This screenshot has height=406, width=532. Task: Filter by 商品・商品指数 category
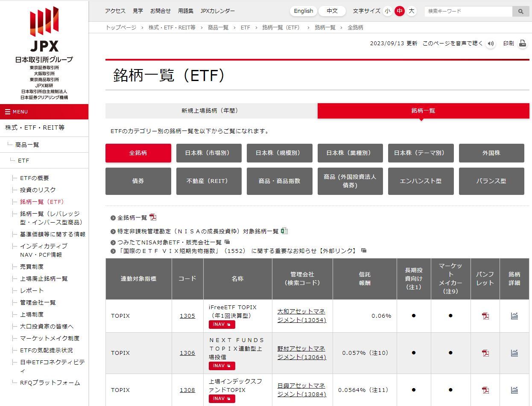280,181
